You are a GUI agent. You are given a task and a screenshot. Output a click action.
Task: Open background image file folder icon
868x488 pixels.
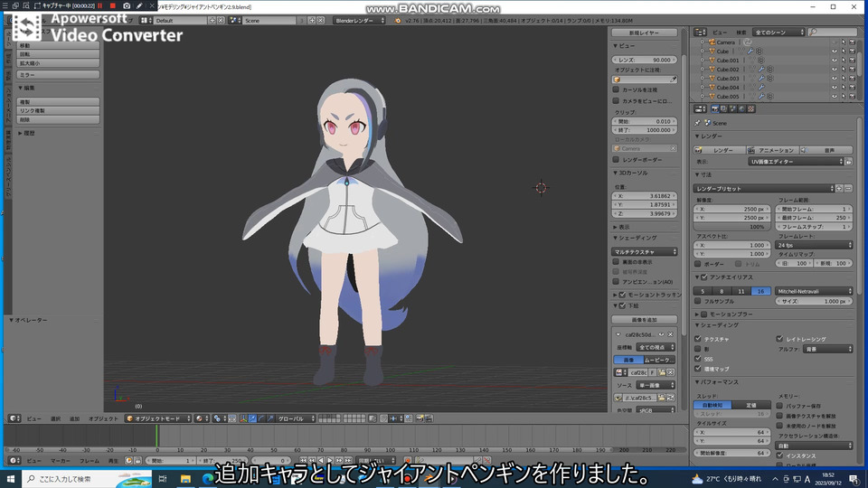[662, 398]
